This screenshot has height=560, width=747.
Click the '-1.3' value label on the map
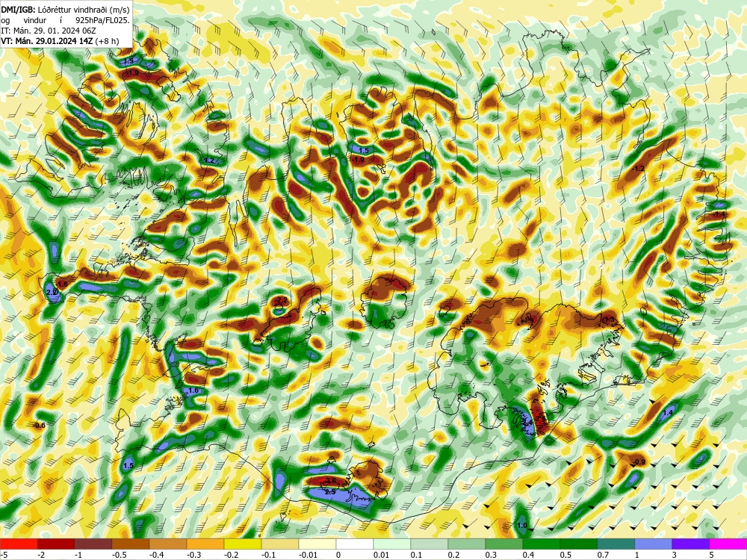pos(609,319)
